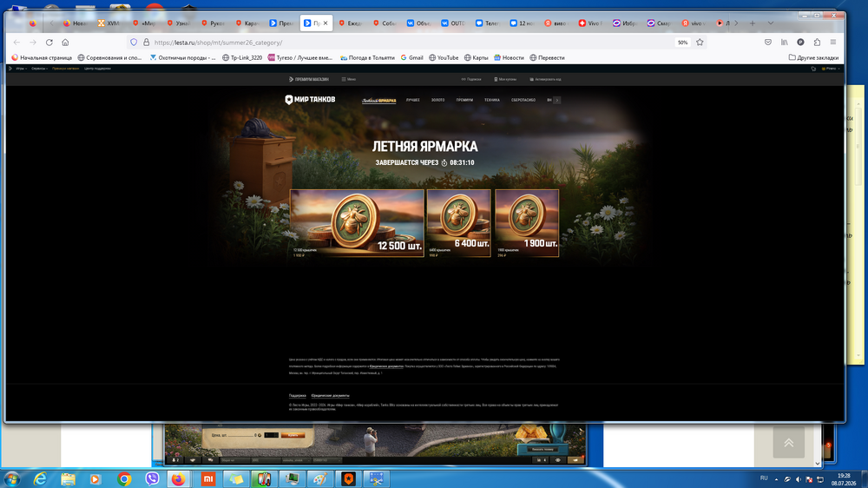
Task: Select the Сбероспасибо category tab
Action: pyautogui.click(x=523, y=100)
